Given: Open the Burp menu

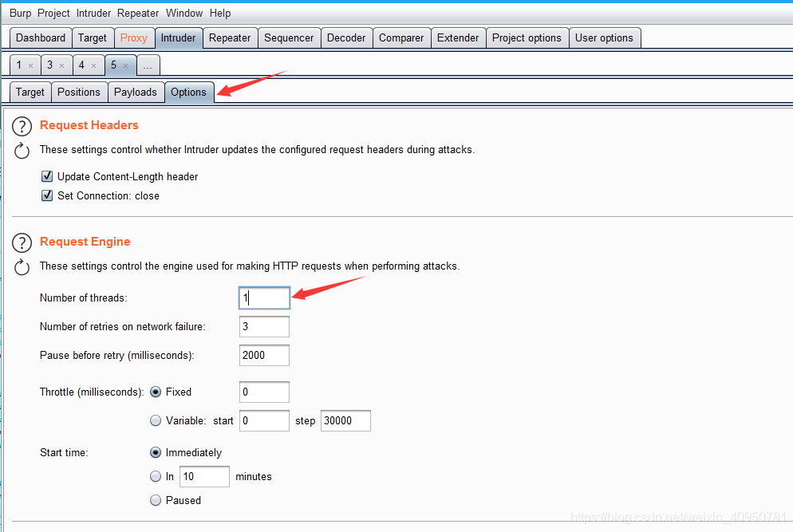Looking at the screenshot, I should [x=20, y=13].
